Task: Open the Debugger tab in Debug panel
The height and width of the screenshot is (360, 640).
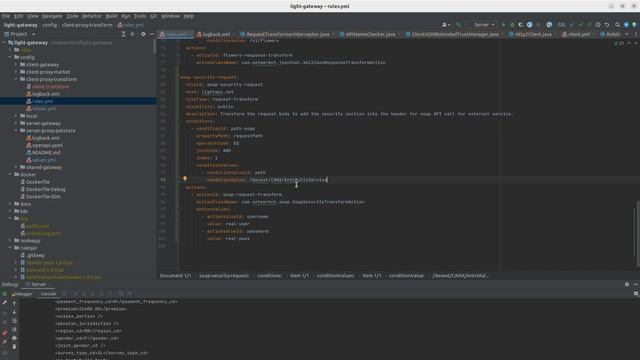Action: click(x=22, y=294)
